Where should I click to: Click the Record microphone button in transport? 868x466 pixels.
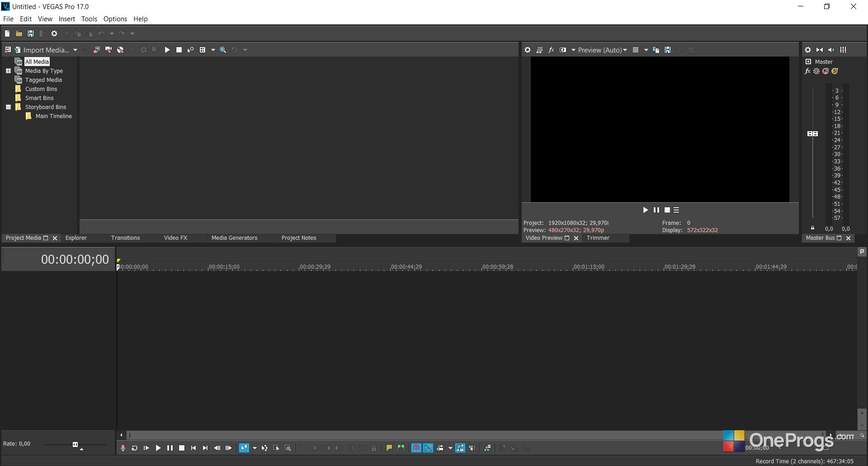coord(123,448)
